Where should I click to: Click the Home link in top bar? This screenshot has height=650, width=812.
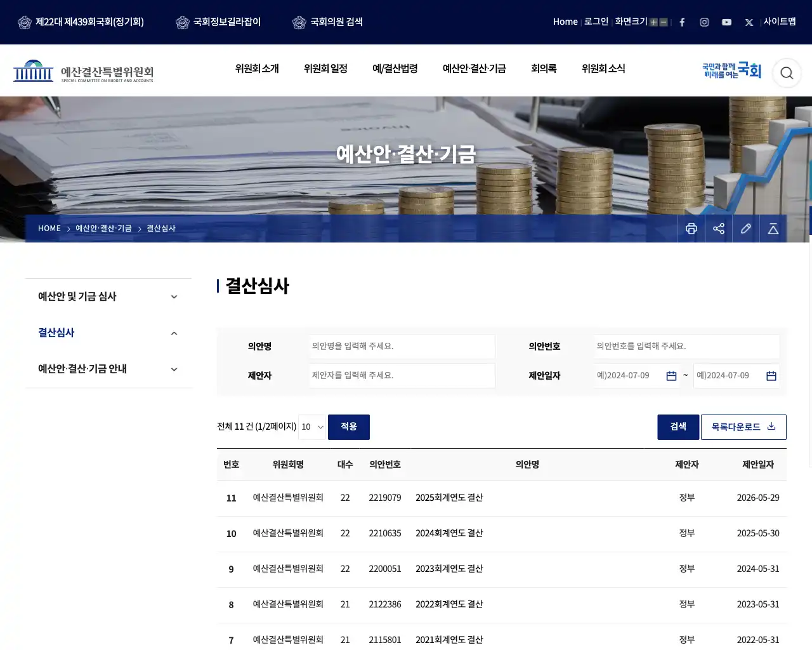[x=565, y=22]
